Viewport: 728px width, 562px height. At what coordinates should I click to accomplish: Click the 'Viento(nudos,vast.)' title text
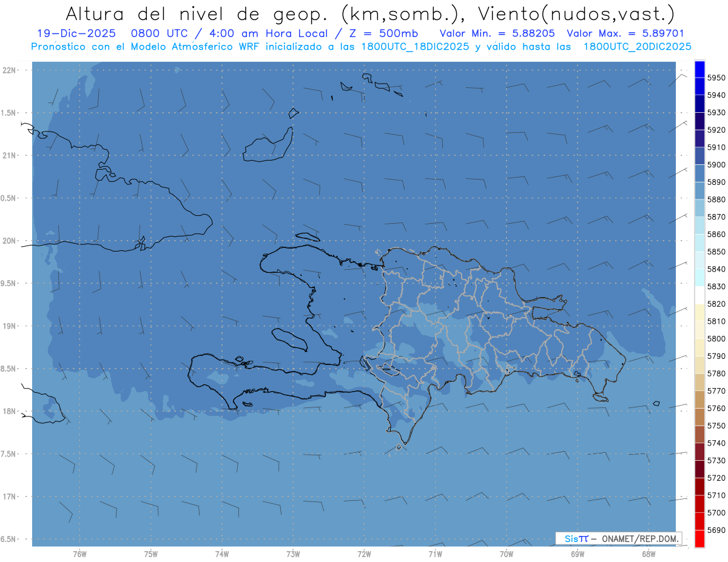(576, 13)
